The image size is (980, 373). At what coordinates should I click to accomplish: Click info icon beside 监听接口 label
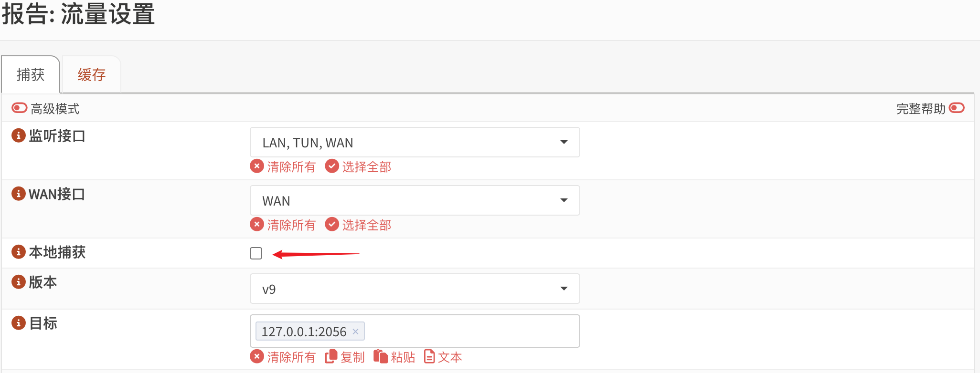point(18,136)
